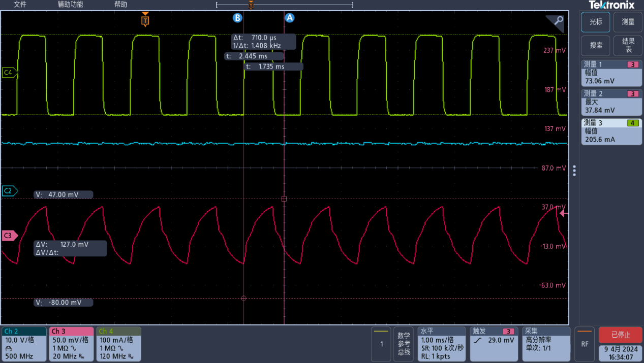The height and width of the screenshot is (363, 644).
Task: Toggle the RF badge
Action: (585, 344)
